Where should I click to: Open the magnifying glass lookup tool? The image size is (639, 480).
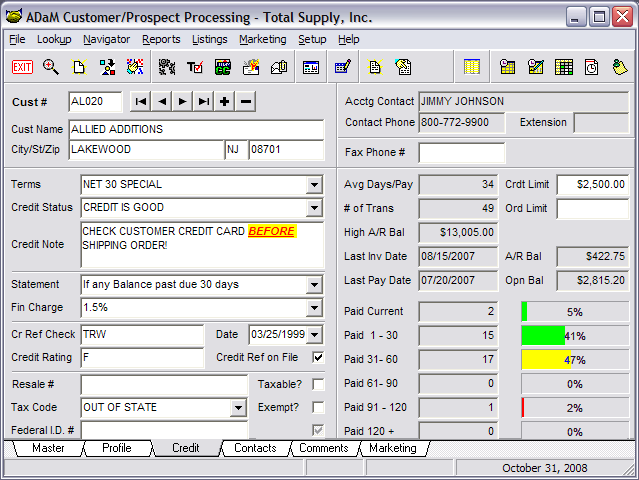pos(50,67)
